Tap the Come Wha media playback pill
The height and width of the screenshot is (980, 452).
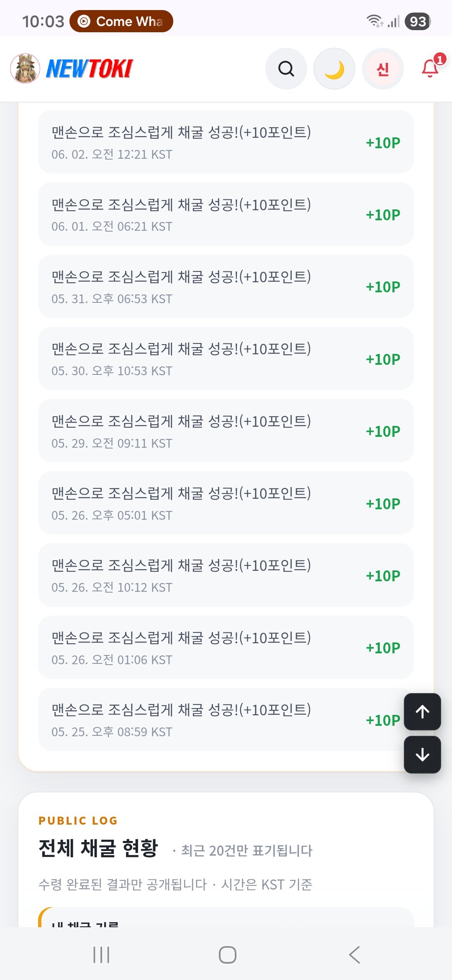[x=121, y=21]
